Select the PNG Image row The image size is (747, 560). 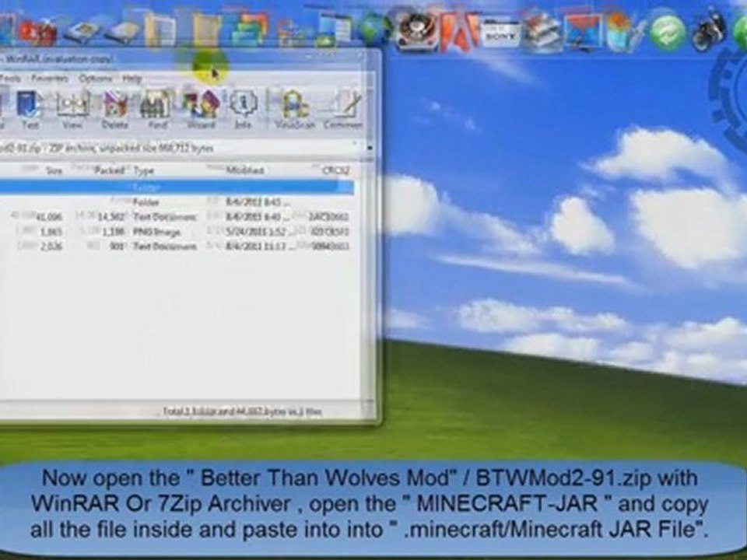pyautogui.click(x=177, y=232)
